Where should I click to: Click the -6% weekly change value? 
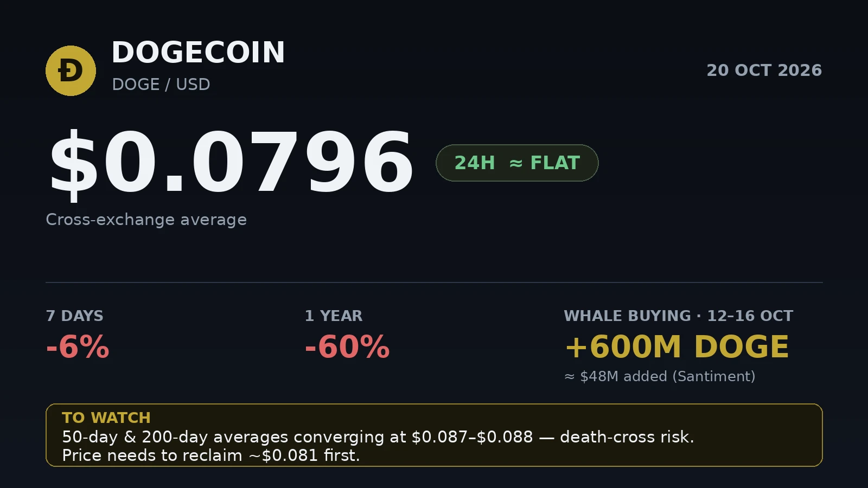[78, 347]
